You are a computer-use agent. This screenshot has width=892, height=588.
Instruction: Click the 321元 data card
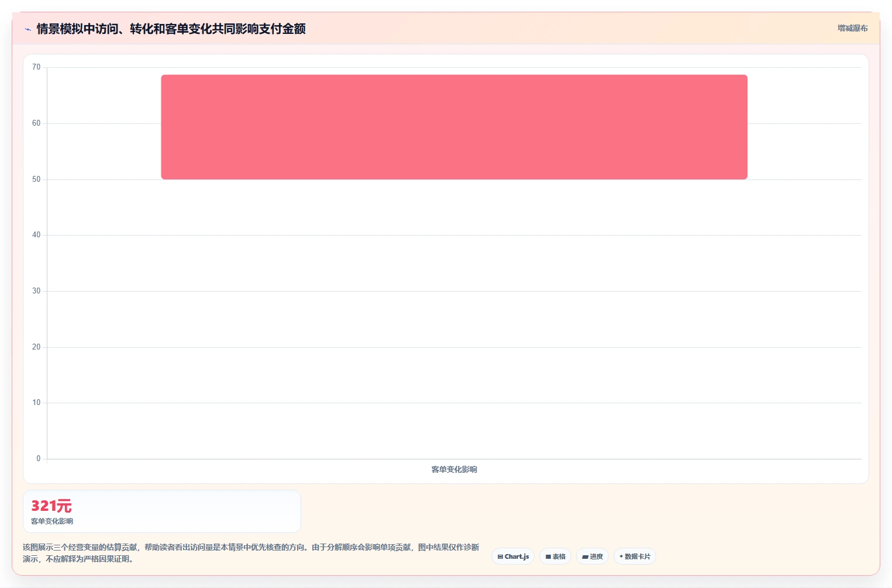tap(162, 511)
